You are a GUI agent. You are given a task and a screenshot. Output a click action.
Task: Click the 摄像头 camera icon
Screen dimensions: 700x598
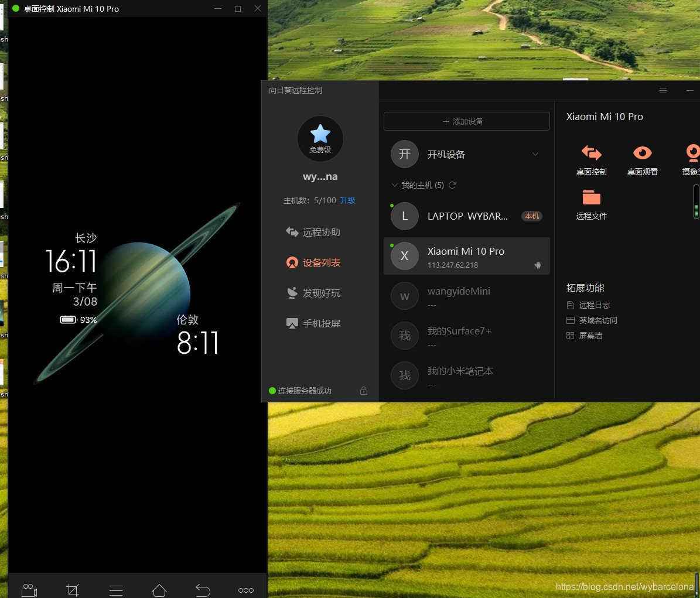(x=694, y=153)
